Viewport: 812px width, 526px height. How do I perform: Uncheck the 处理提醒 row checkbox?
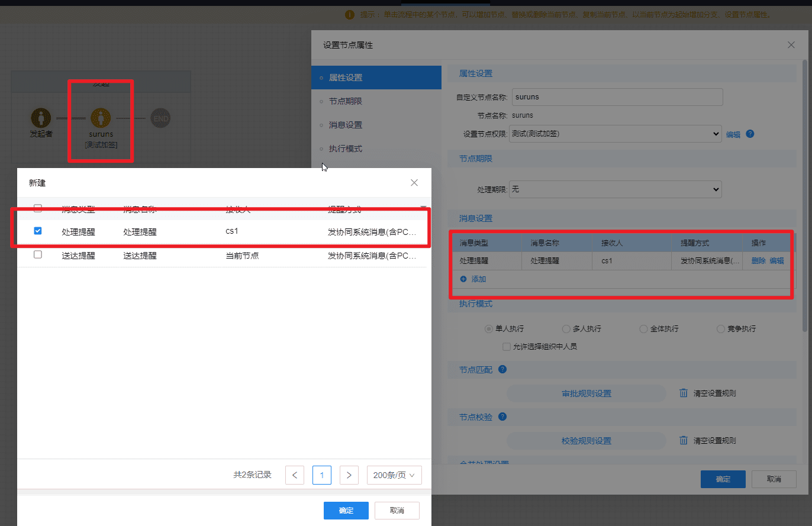tap(38, 231)
